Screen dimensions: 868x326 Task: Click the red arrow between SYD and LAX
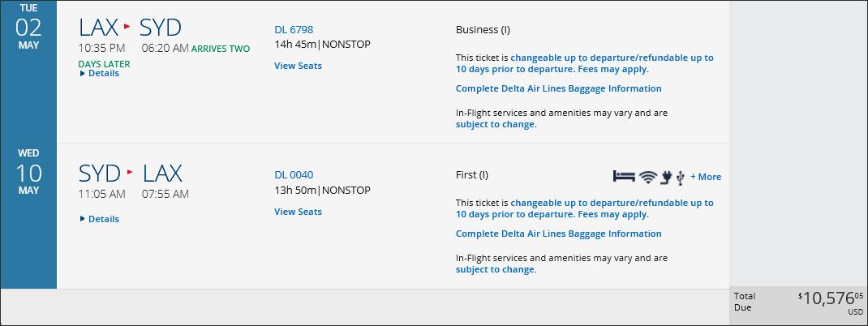pyautogui.click(x=130, y=172)
